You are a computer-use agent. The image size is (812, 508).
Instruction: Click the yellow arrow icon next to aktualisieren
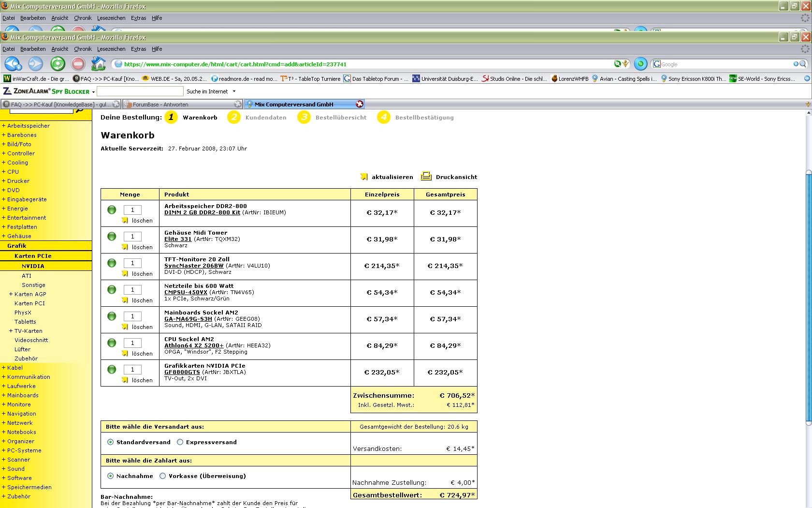tap(364, 177)
